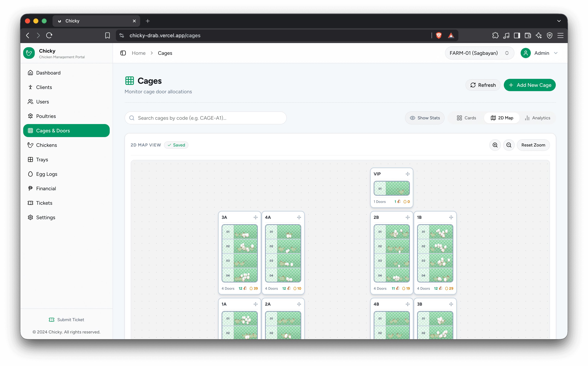588x366 pixels.
Task: Click the move handle on cage 2A
Action: pos(299,304)
